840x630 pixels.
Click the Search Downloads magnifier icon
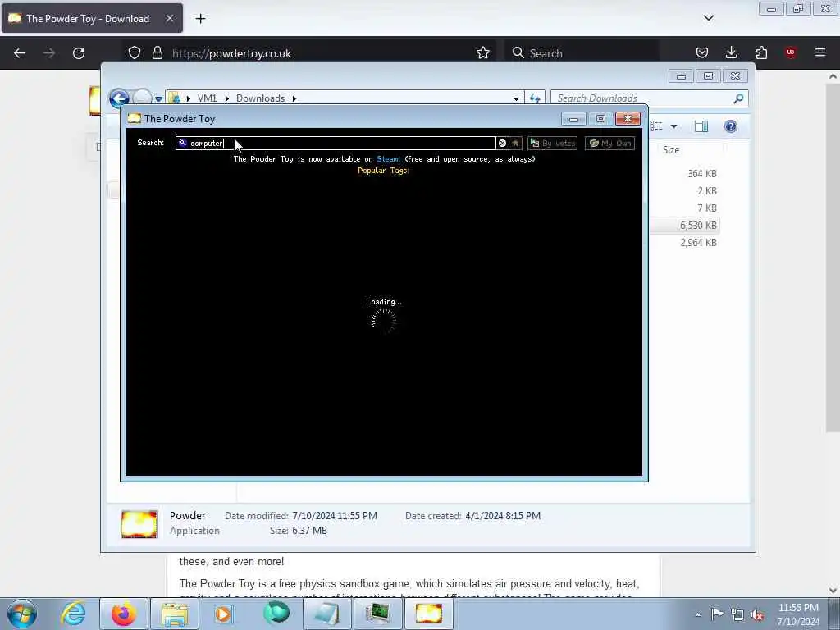coord(739,98)
